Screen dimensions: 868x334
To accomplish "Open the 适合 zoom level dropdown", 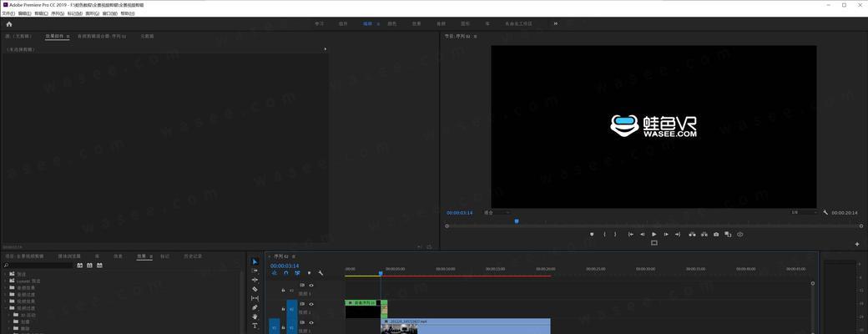I will (497, 212).
